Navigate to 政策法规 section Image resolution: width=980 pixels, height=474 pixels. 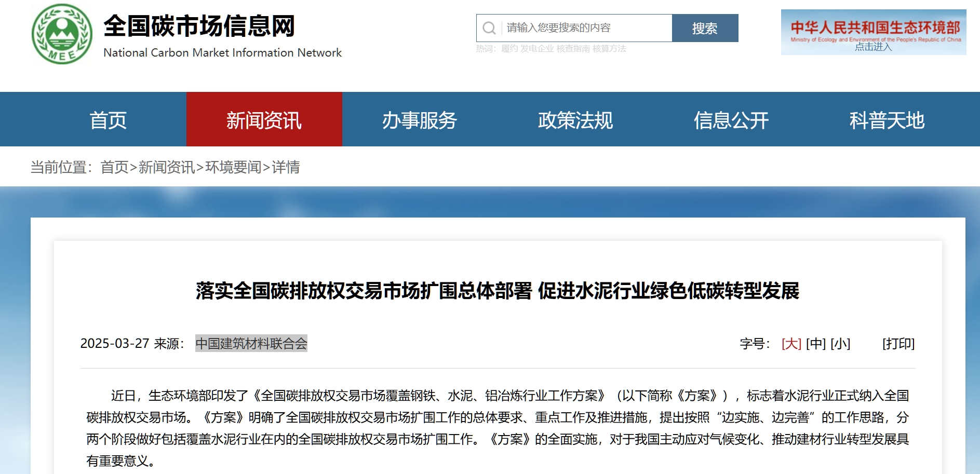575,120
